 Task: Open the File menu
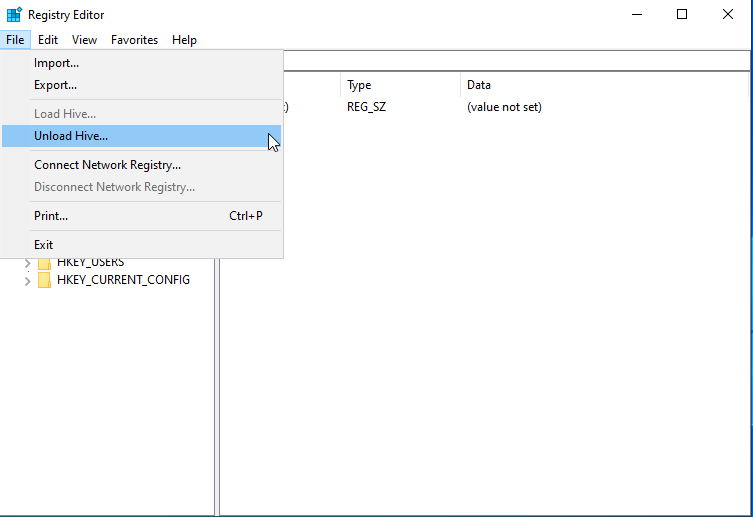click(15, 40)
